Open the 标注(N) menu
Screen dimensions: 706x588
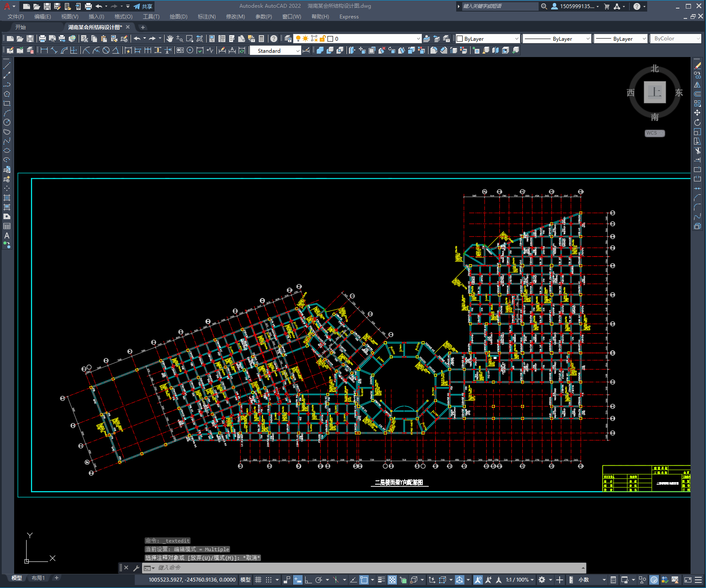click(206, 17)
